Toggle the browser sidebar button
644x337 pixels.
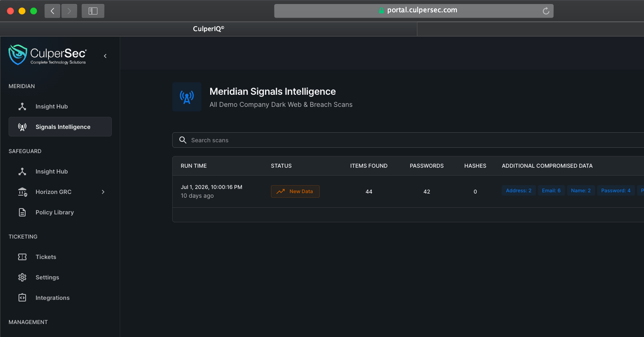click(93, 11)
